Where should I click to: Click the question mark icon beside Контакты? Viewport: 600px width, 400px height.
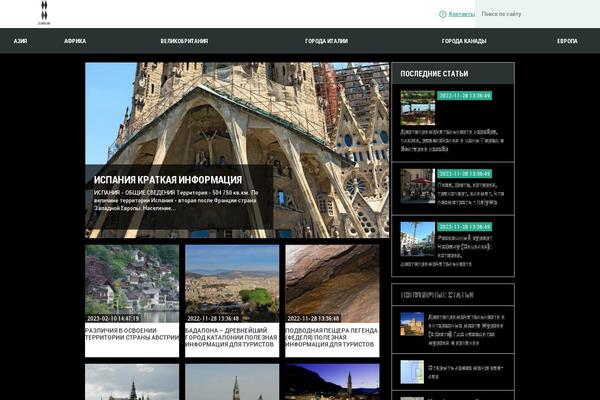click(x=442, y=14)
